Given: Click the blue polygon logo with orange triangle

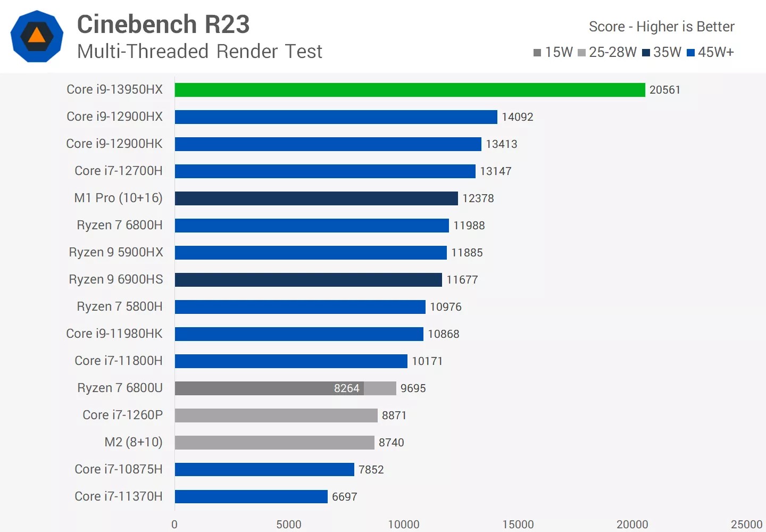Looking at the screenshot, I should pyautogui.click(x=37, y=36).
